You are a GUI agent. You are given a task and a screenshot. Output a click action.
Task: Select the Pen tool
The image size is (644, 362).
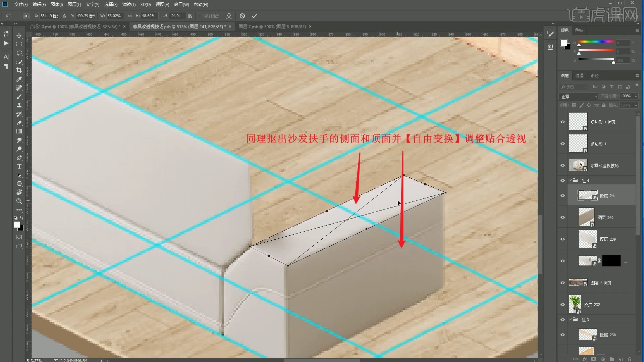click(x=19, y=158)
